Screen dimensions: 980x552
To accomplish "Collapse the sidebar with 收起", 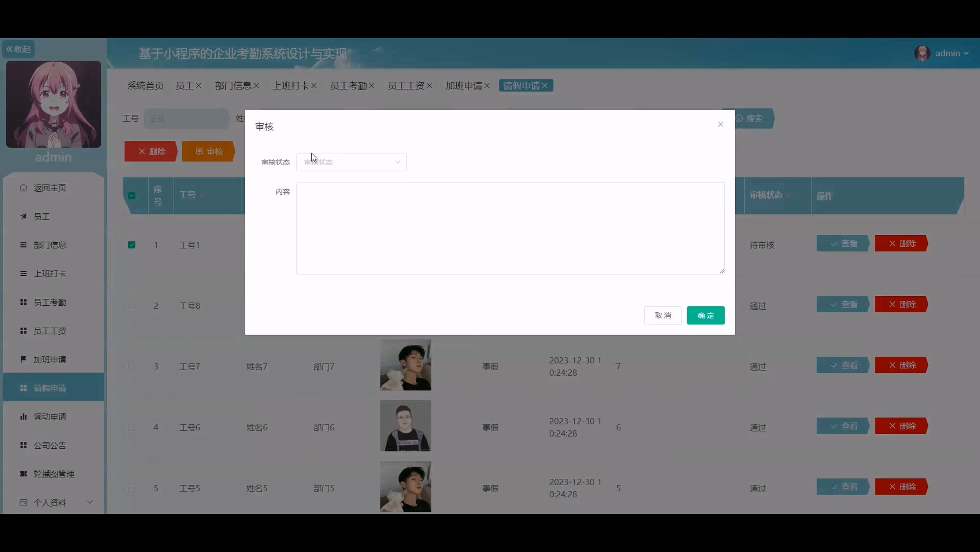I will click(x=18, y=49).
